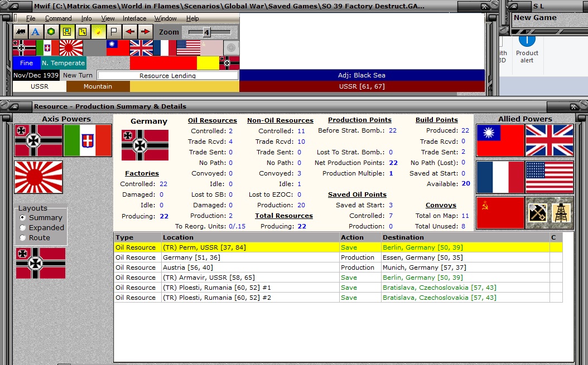
Task: Click the oil derrick icon
Action: (561, 213)
